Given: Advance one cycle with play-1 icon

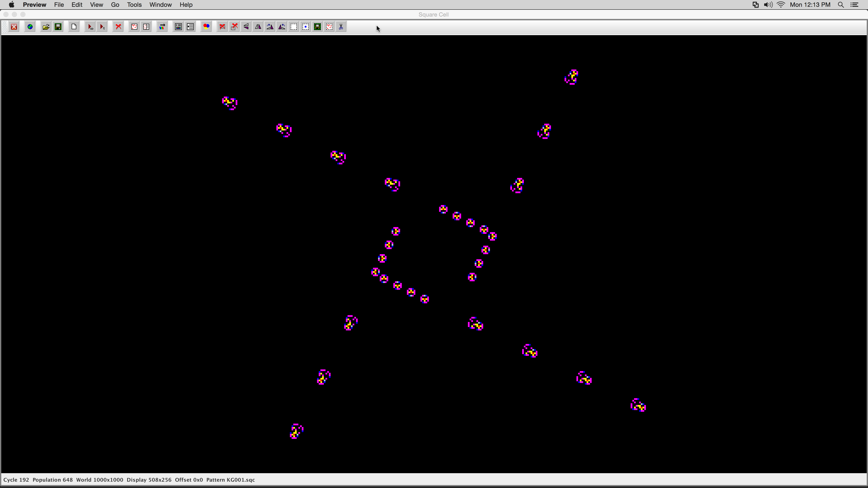Looking at the screenshot, I should point(102,27).
